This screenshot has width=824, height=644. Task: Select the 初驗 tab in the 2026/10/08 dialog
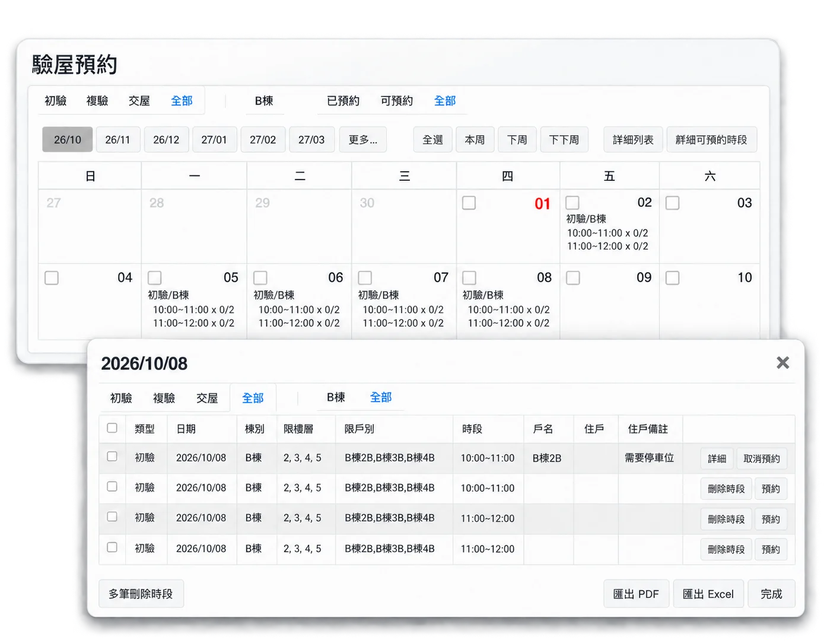click(121, 398)
